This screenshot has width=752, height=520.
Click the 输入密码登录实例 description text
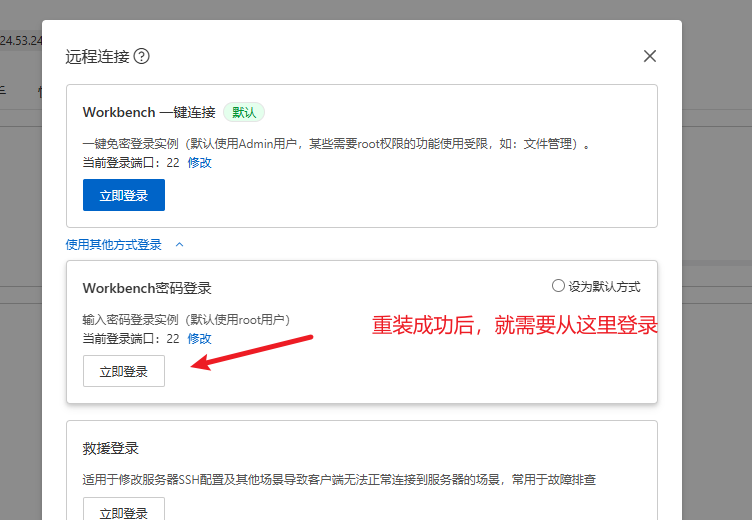(x=186, y=319)
